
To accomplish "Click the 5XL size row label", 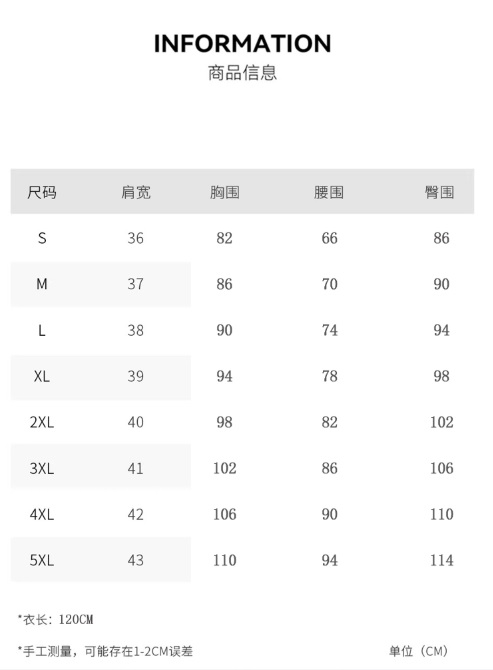I will [x=42, y=560].
